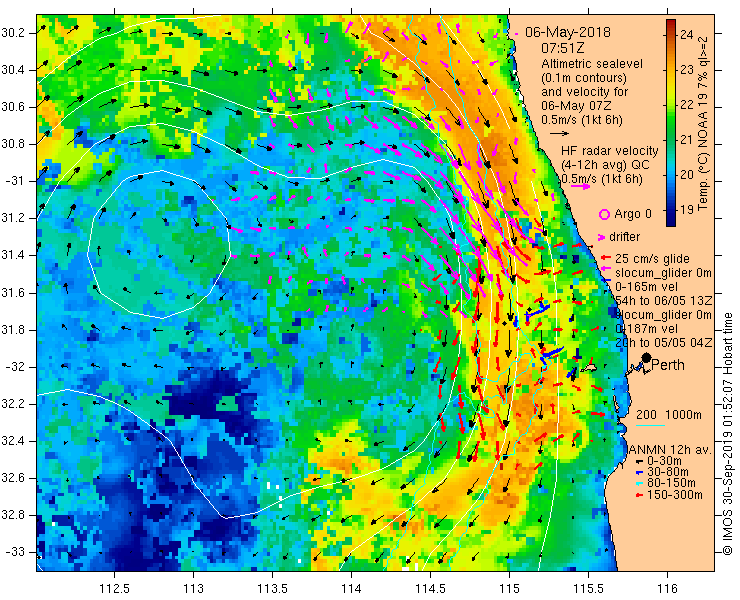Click the blue marker beside 30-80m
Viewport: 740px width, 600px height.
[639, 472]
